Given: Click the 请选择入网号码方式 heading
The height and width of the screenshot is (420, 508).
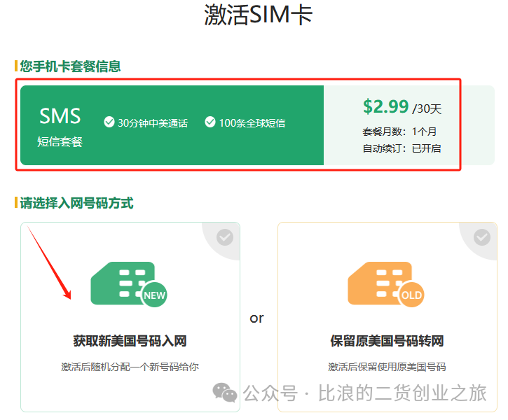Looking at the screenshot, I should [76, 203].
